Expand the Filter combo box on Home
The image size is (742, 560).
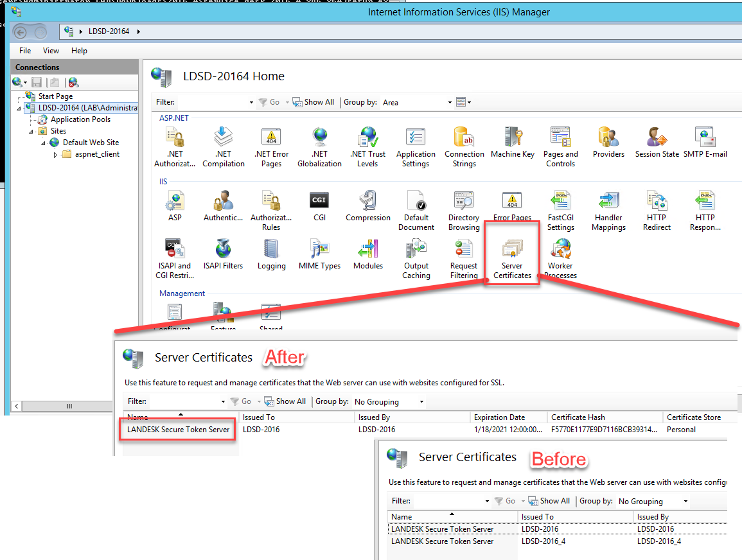[251, 102]
